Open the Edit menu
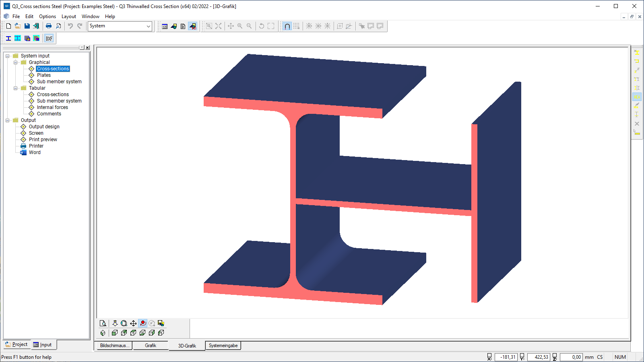Image resolution: width=644 pixels, height=362 pixels. point(29,16)
